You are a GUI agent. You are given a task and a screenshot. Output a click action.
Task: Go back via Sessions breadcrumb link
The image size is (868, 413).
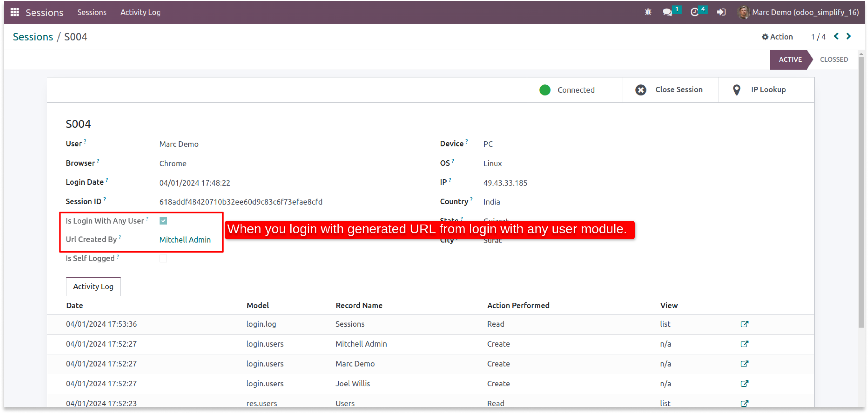(33, 37)
